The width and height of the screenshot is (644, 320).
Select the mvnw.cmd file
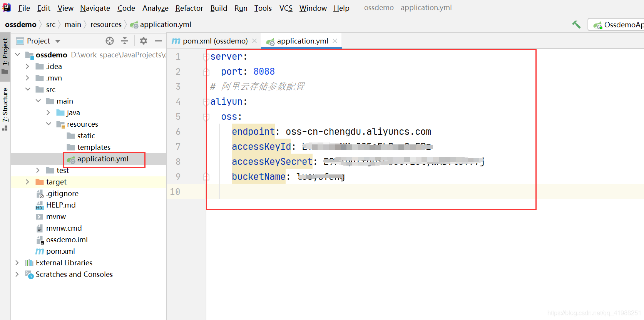64,228
